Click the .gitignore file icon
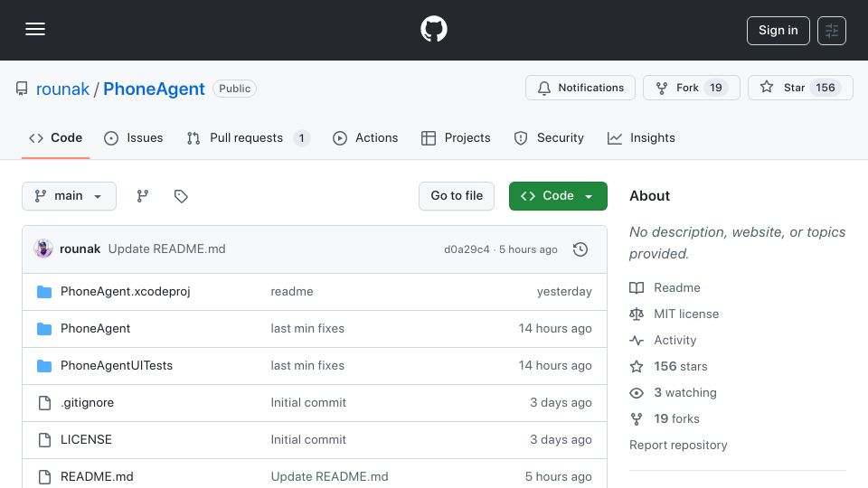 click(x=44, y=403)
